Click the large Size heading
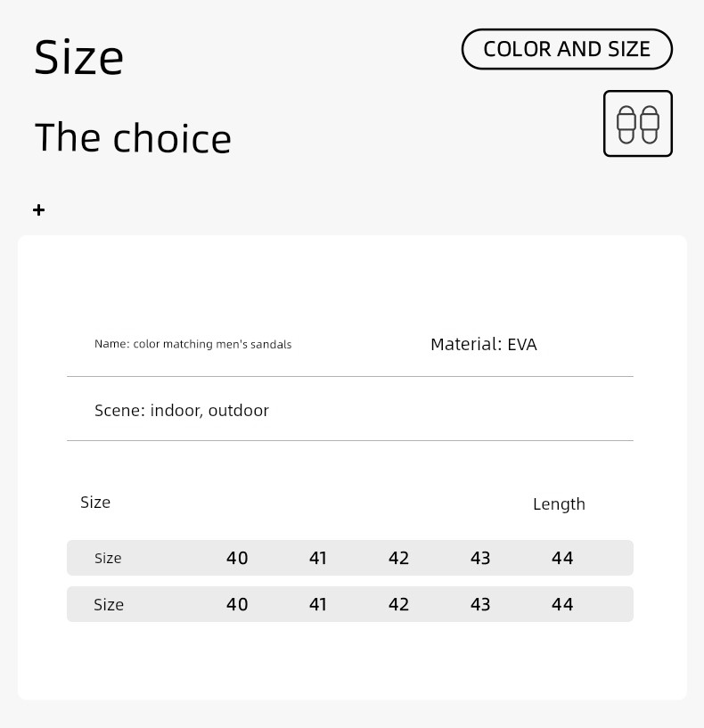The width and height of the screenshot is (704, 728). tap(79, 58)
